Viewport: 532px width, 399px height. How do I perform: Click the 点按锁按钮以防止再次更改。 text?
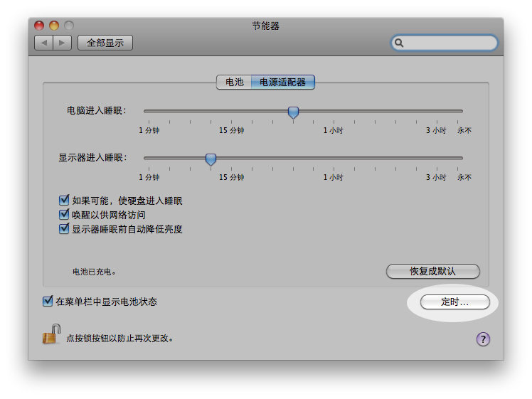(119, 339)
